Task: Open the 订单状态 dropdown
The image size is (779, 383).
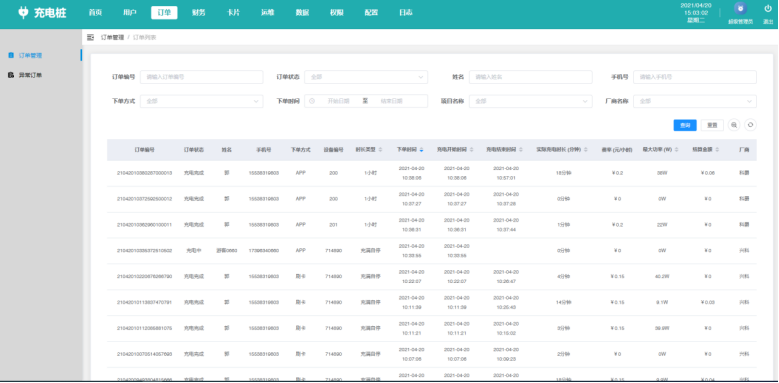Action: click(366, 77)
